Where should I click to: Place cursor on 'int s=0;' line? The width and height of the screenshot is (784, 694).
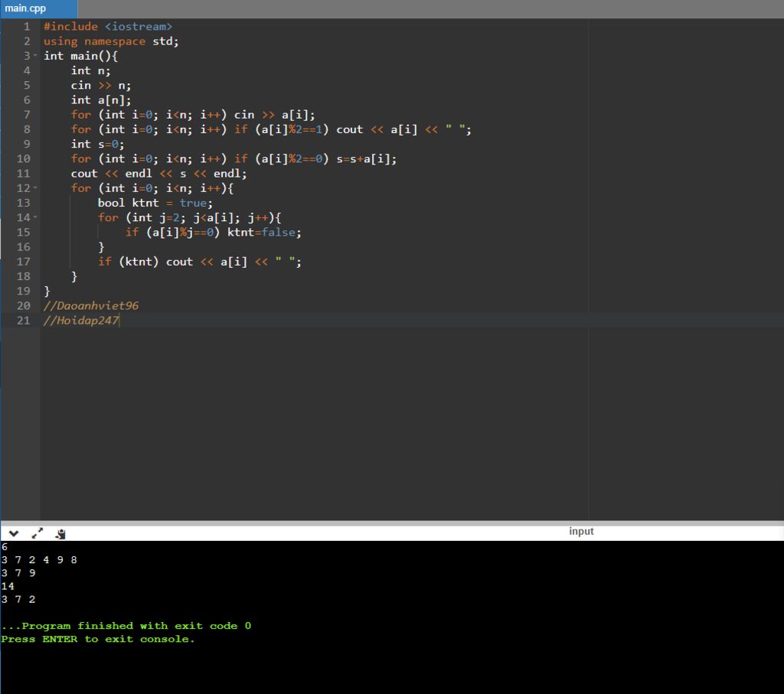pyautogui.click(x=97, y=144)
